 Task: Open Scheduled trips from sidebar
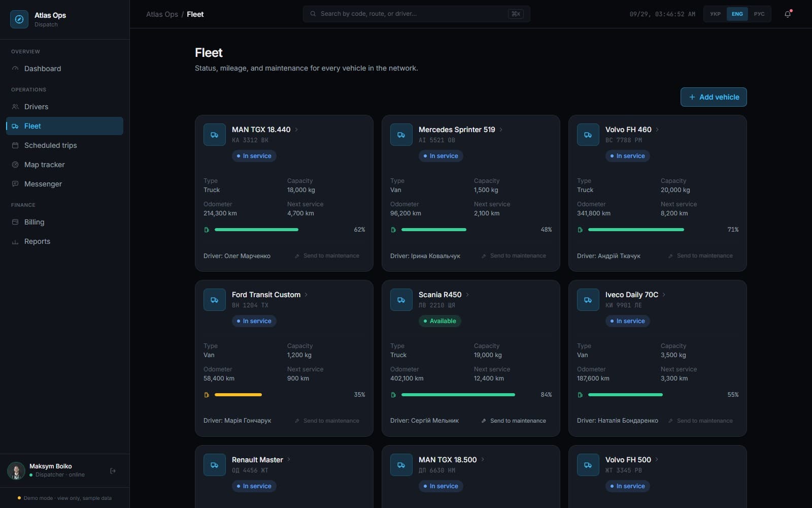tap(64, 145)
